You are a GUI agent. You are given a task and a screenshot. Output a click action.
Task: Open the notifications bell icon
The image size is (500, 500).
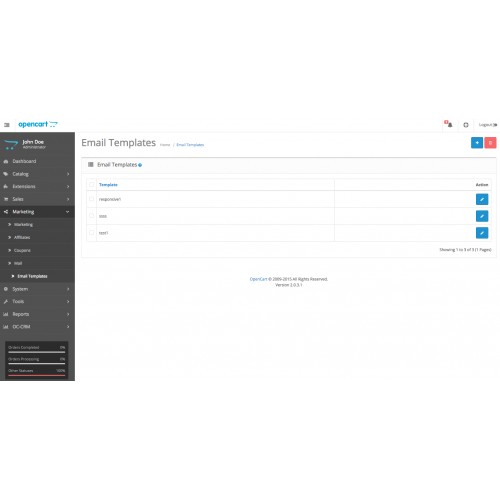tap(449, 124)
